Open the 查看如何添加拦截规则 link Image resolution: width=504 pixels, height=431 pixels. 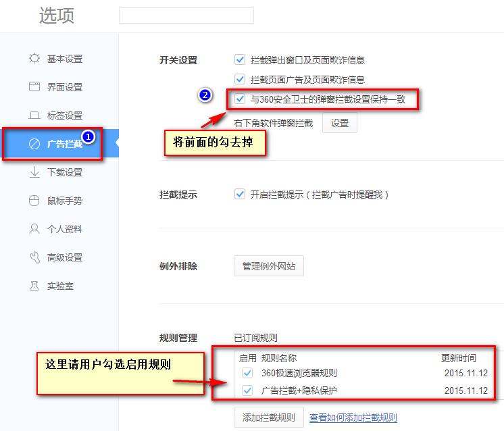coord(353,417)
